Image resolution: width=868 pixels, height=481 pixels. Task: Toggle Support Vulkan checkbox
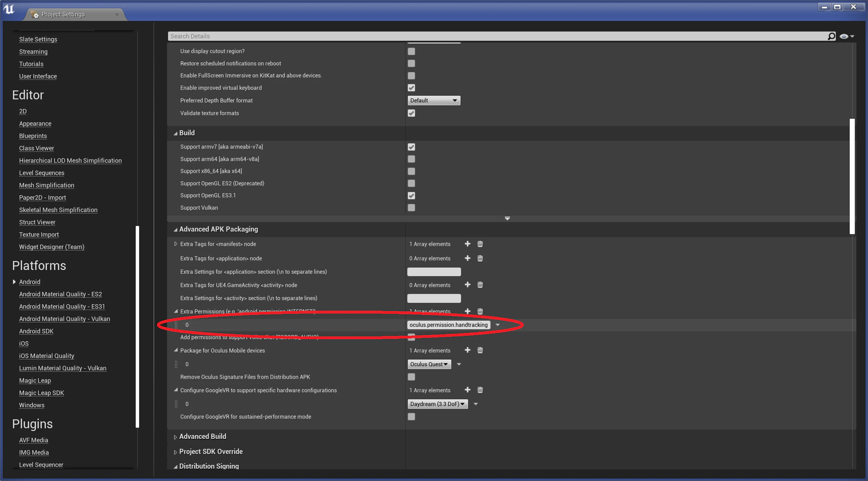coord(411,208)
